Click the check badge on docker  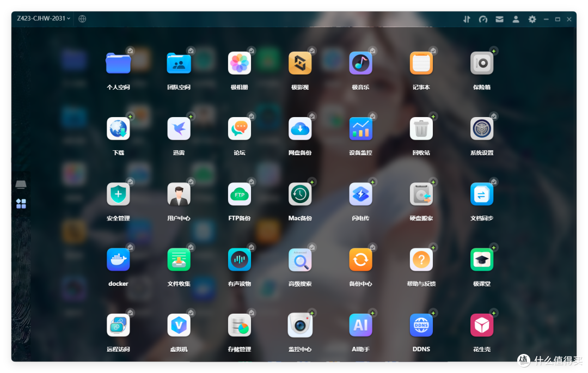(x=130, y=247)
